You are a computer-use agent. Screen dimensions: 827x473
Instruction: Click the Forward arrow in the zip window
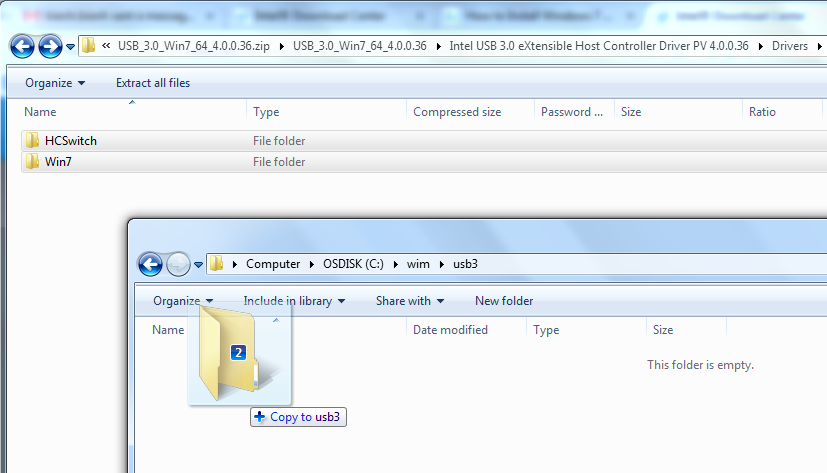[51, 46]
